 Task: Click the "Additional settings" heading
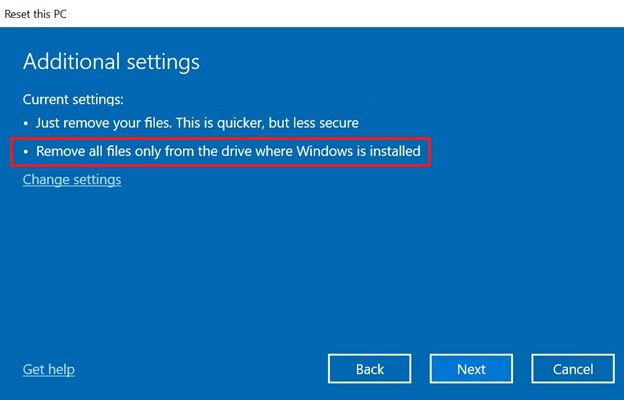coord(111,61)
